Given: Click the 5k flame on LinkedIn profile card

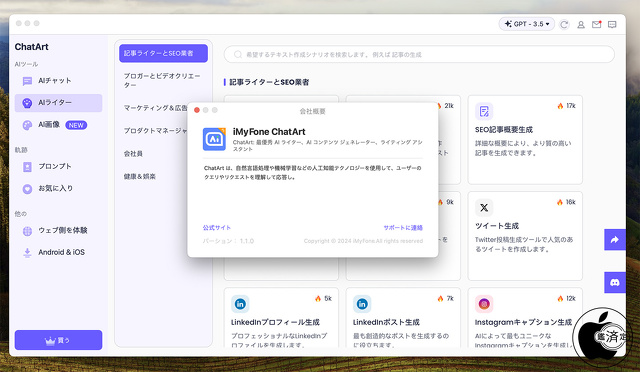Looking at the screenshot, I should pyautogui.click(x=318, y=298).
